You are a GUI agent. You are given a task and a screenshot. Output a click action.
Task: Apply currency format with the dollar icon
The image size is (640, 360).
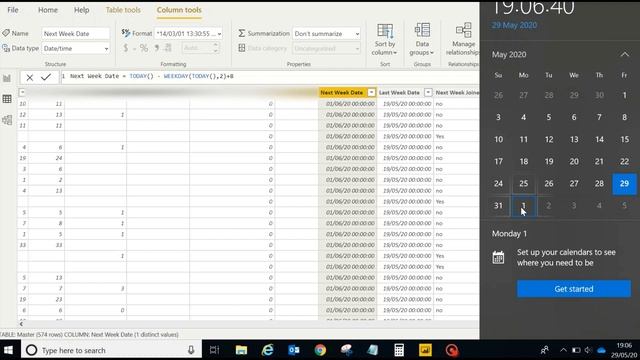tap(126, 48)
